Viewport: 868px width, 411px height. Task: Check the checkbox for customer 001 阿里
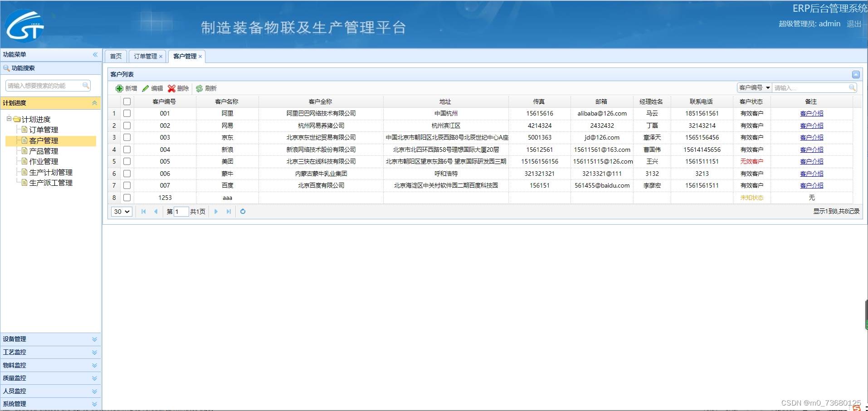[x=127, y=113]
